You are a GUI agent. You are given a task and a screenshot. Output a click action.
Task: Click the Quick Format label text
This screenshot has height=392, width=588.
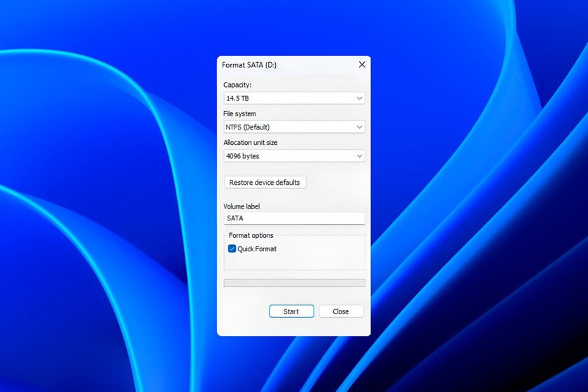[x=257, y=248]
